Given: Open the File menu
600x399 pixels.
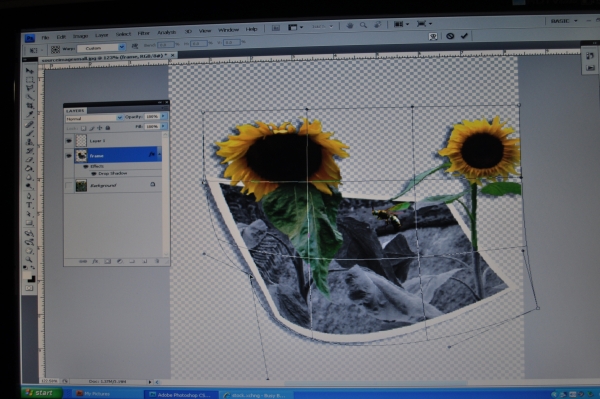Looking at the screenshot, I should click(x=45, y=37).
